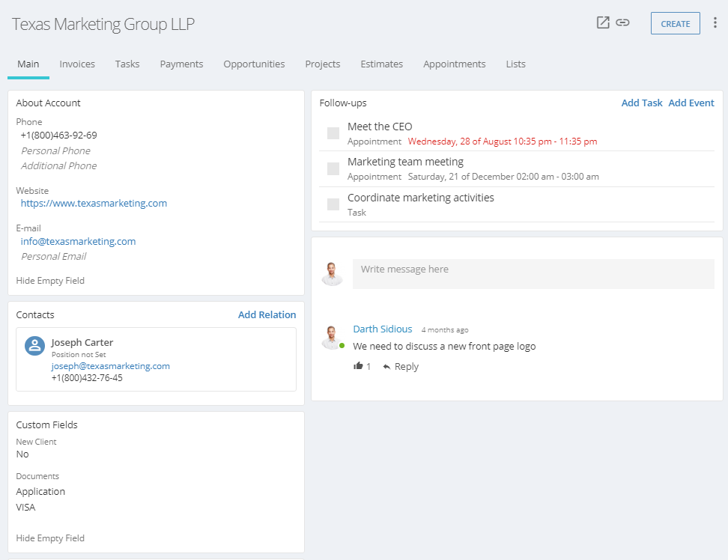Open account in new window icon
The image size is (728, 560).
tap(603, 22)
